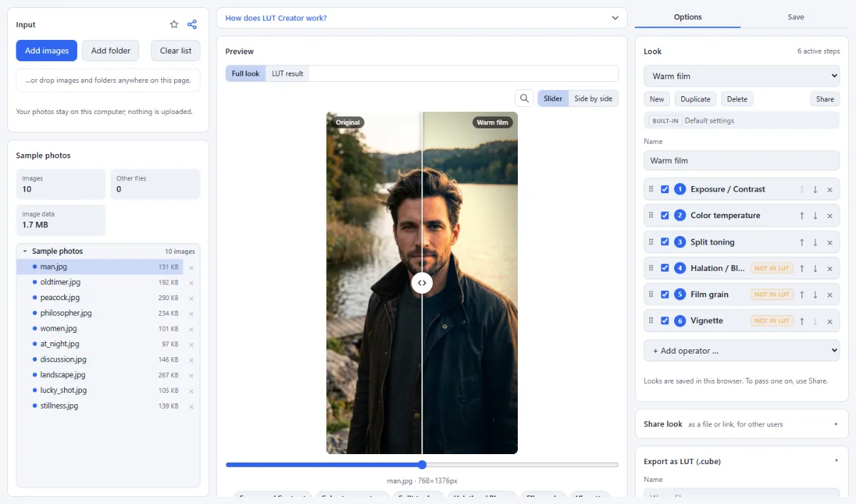Remove man.jpg from the list

191,267
